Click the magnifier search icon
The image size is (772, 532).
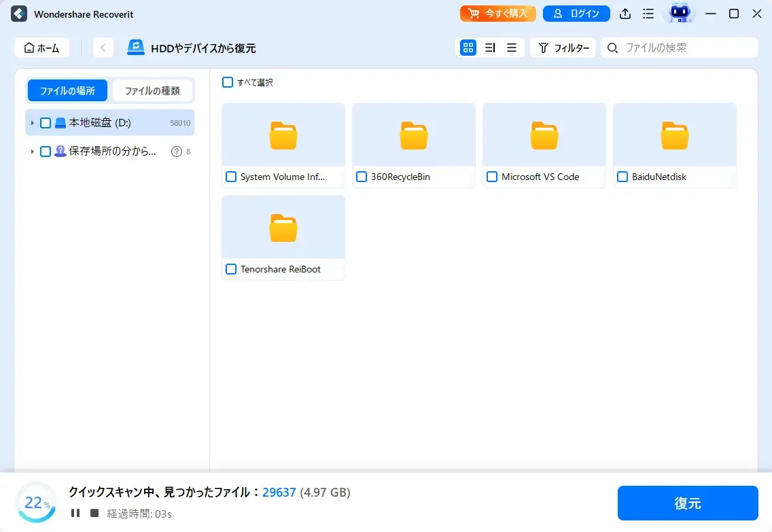612,48
